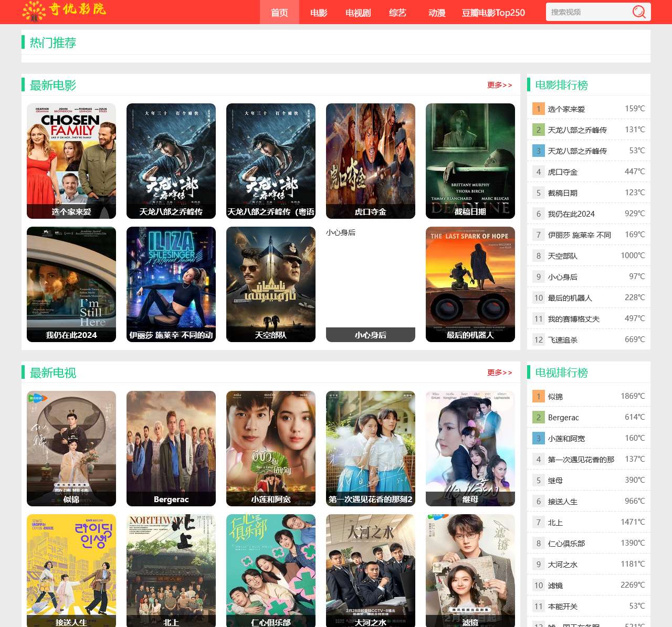Image resolution: width=672 pixels, height=627 pixels.
Task: Click 小心身后 in movie ranking list
Action: [x=562, y=277]
